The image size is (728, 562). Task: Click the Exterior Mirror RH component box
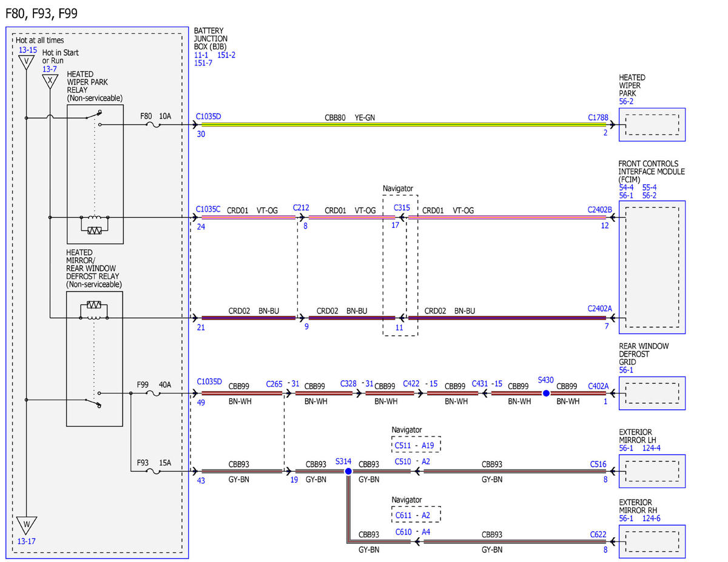(652, 541)
